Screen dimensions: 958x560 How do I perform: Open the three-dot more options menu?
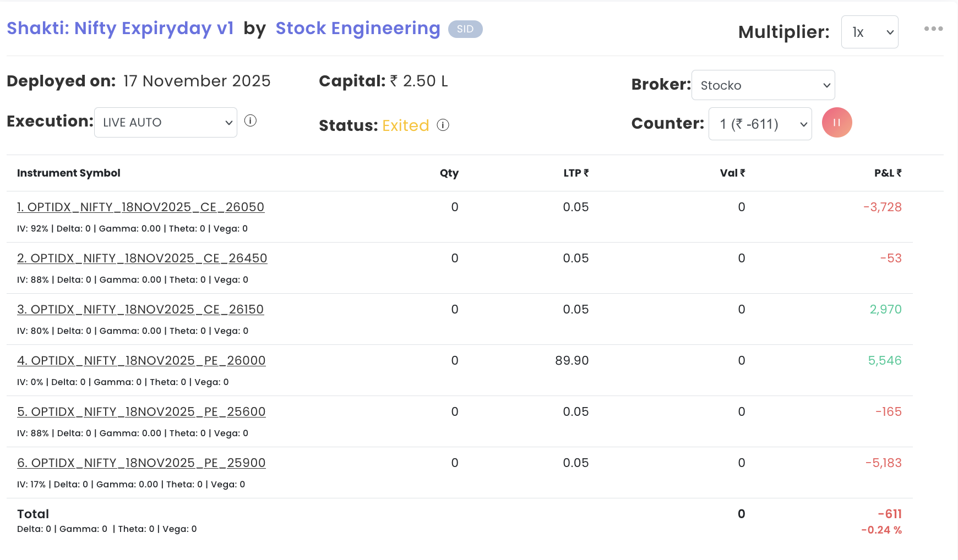(933, 29)
